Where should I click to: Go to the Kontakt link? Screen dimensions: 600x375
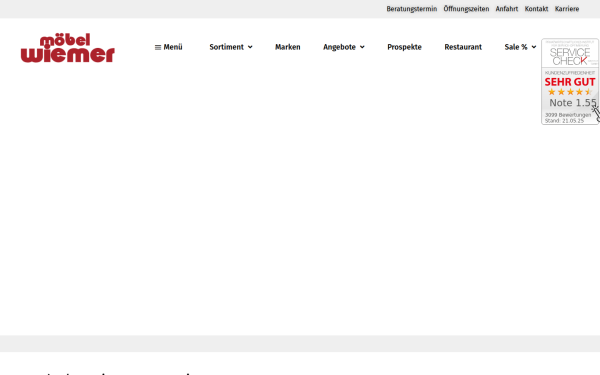click(536, 9)
